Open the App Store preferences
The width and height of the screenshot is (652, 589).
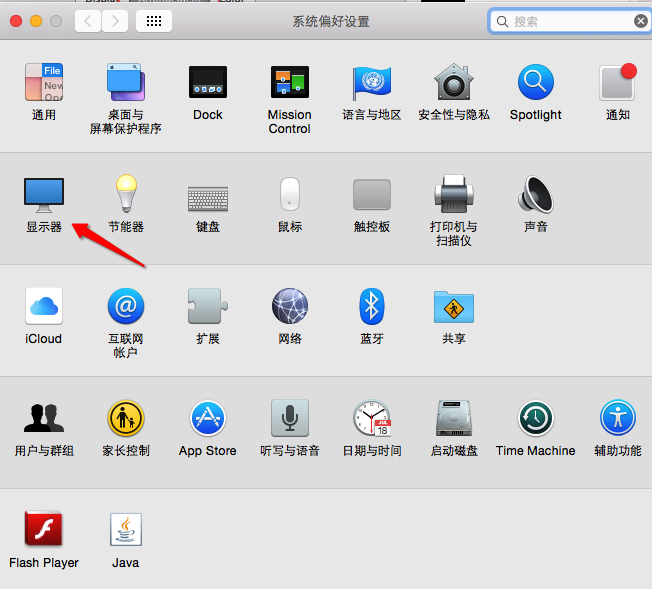208,419
